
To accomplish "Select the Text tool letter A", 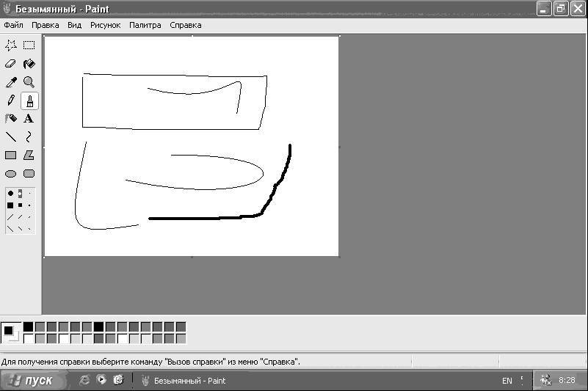I will (29, 119).
